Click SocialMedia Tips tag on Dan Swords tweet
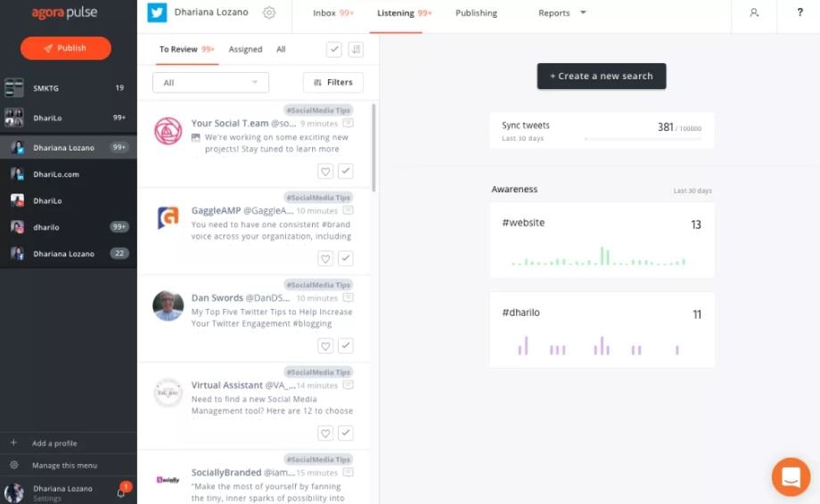Viewport: 820px width, 504px height. [318, 285]
